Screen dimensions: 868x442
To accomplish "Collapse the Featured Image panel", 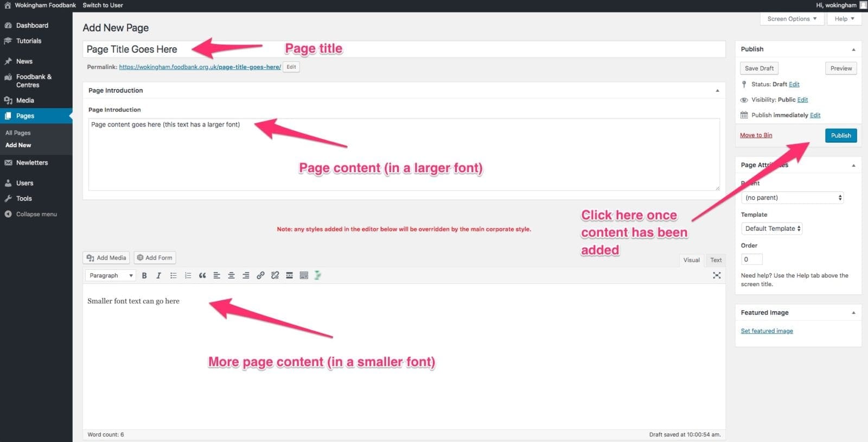I will 853,313.
